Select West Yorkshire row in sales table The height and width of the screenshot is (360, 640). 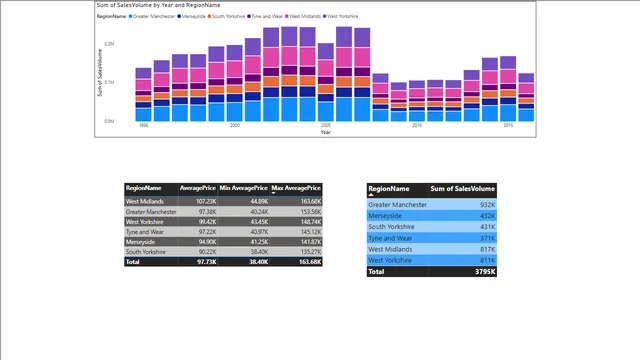(431, 260)
